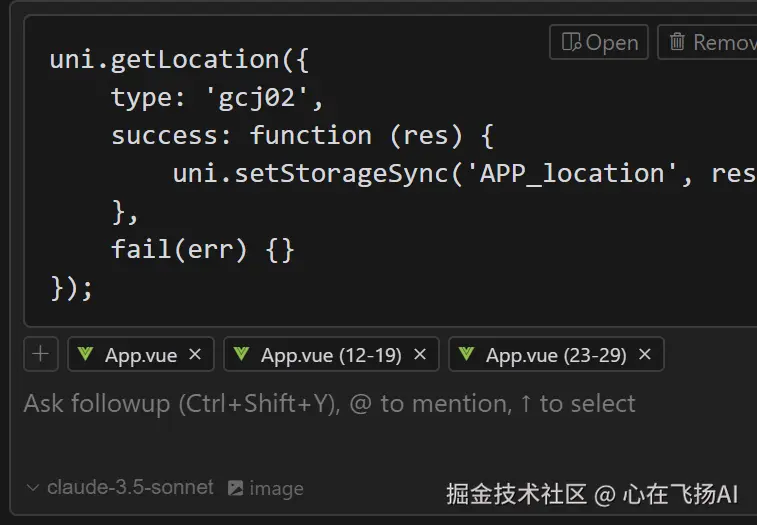Viewport: 757px width, 525px height.
Task: Select the App.vue (12-19) chip label
Action: tap(331, 355)
